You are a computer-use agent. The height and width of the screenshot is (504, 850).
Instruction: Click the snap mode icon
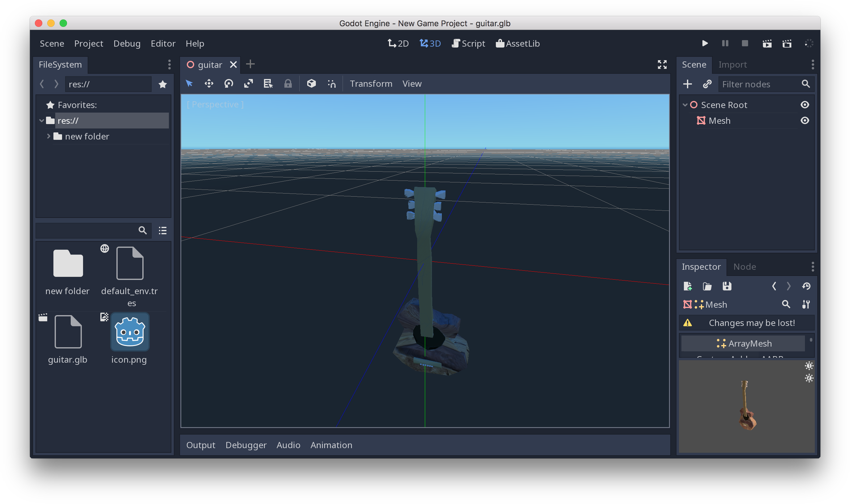click(x=332, y=84)
